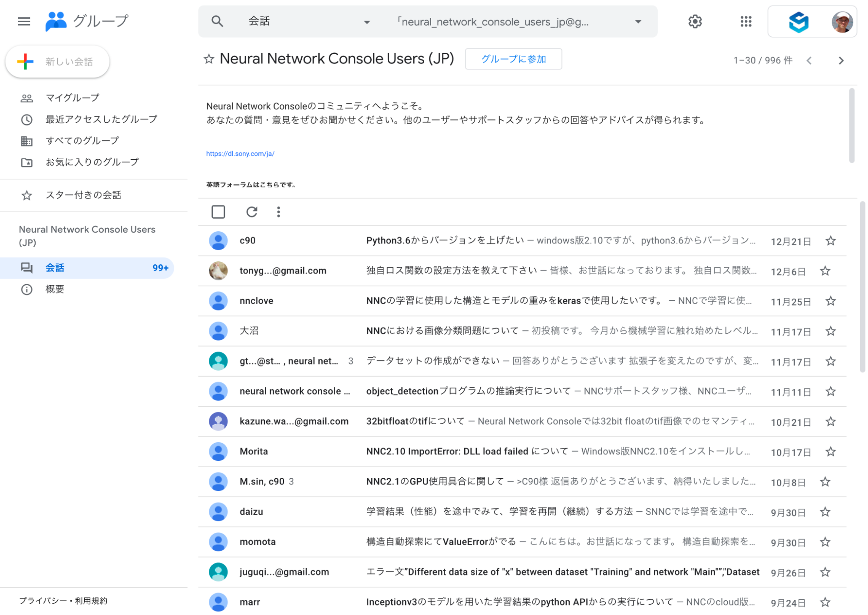Click the M.sin user avatar
Image resolution: width=868 pixels, height=615 pixels.
tap(218, 482)
